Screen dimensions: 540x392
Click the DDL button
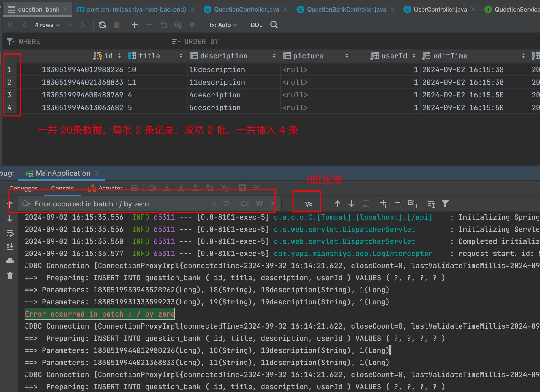[x=256, y=25]
